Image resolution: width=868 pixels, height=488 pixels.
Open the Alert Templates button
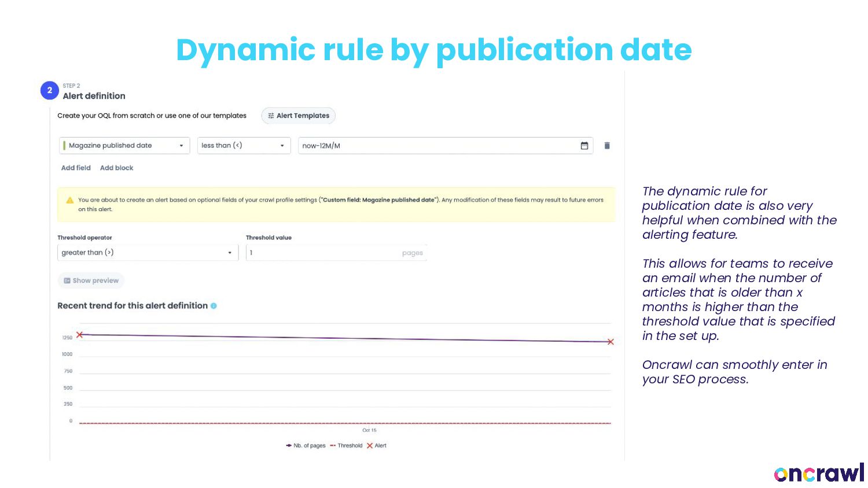coord(299,116)
